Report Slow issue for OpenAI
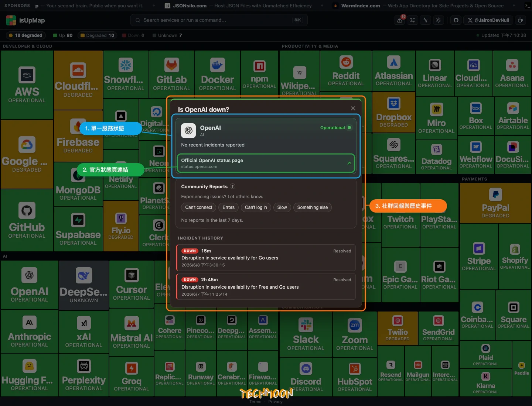 (282, 207)
